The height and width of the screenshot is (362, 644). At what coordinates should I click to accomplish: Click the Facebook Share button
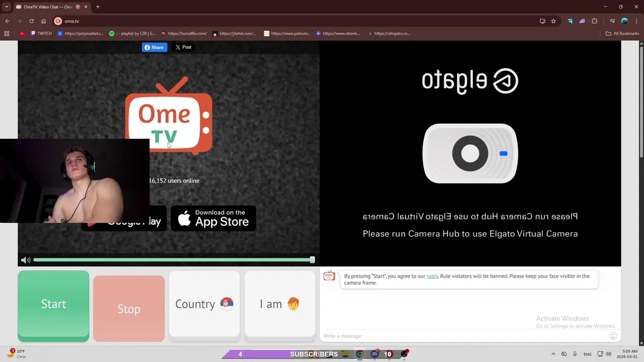coord(154,47)
